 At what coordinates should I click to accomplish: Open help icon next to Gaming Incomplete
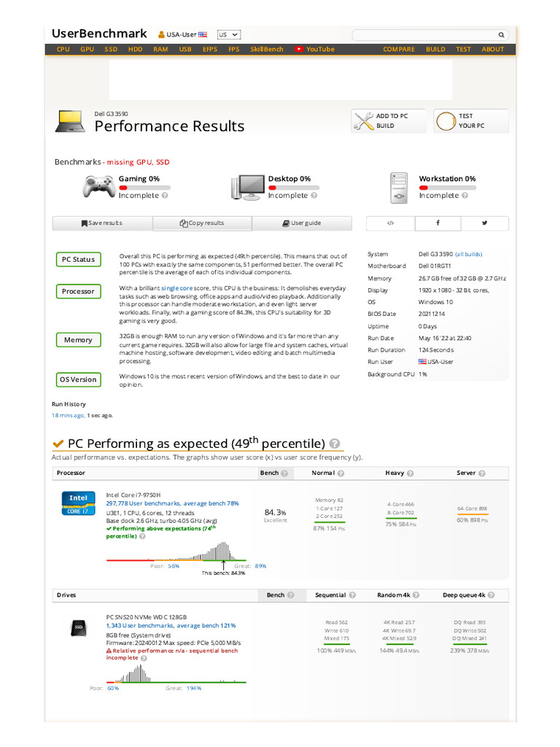pos(165,196)
